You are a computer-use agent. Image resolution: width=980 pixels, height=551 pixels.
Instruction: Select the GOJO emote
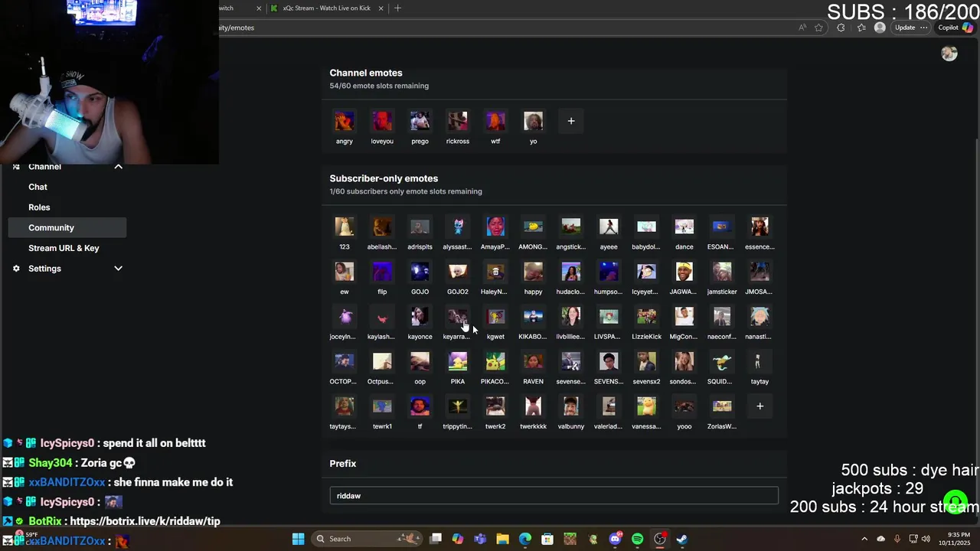pos(420,272)
